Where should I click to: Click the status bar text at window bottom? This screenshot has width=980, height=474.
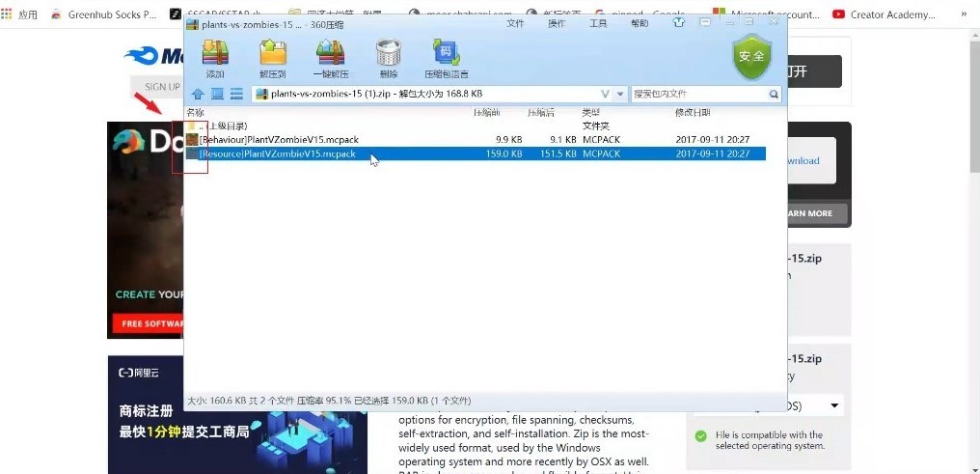click(x=329, y=401)
